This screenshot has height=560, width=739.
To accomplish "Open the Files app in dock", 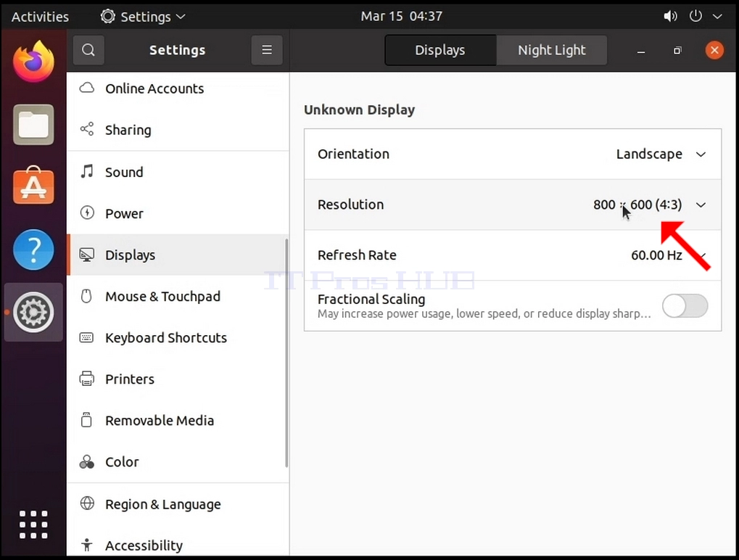I will click(x=33, y=125).
